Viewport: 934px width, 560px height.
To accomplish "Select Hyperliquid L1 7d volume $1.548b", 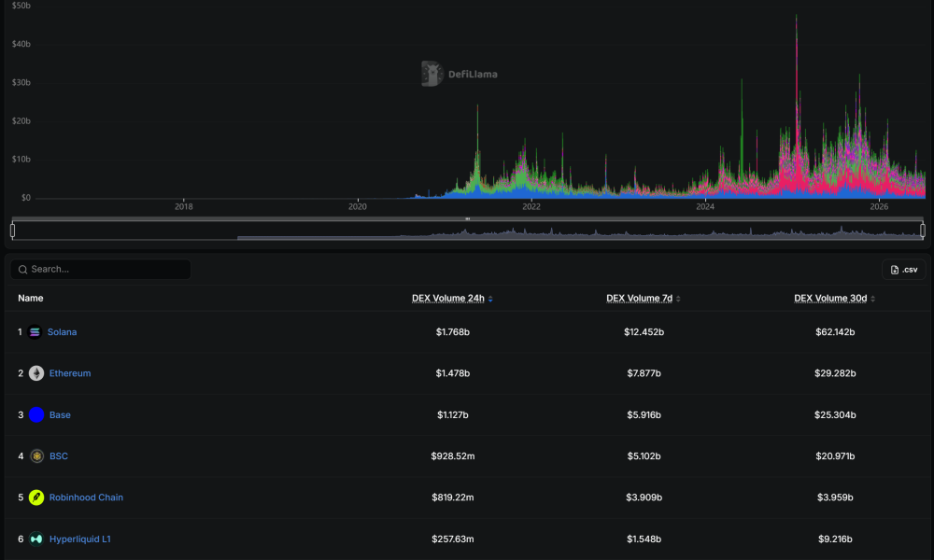I will click(644, 539).
